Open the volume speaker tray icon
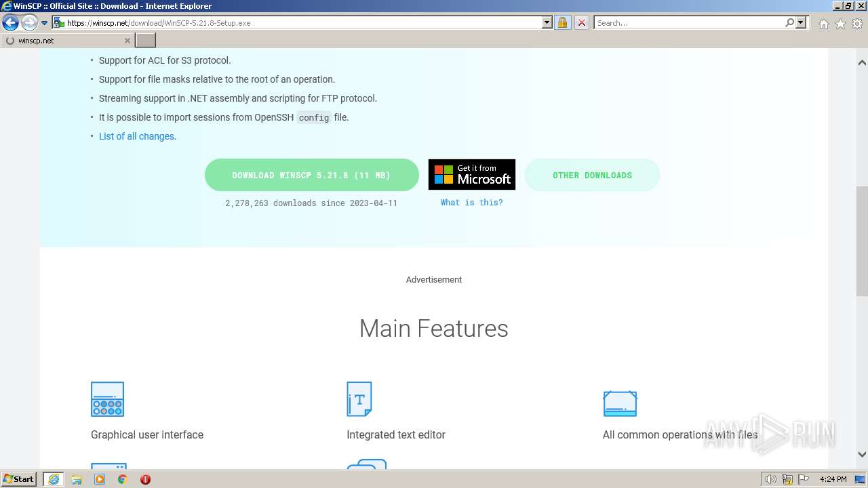Viewport: 868px width, 488px height. click(770, 479)
